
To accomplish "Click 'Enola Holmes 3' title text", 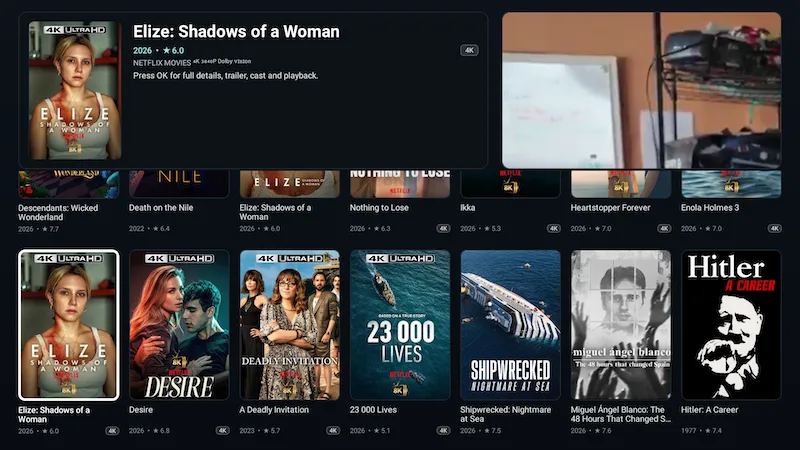I will pos(710,208).
